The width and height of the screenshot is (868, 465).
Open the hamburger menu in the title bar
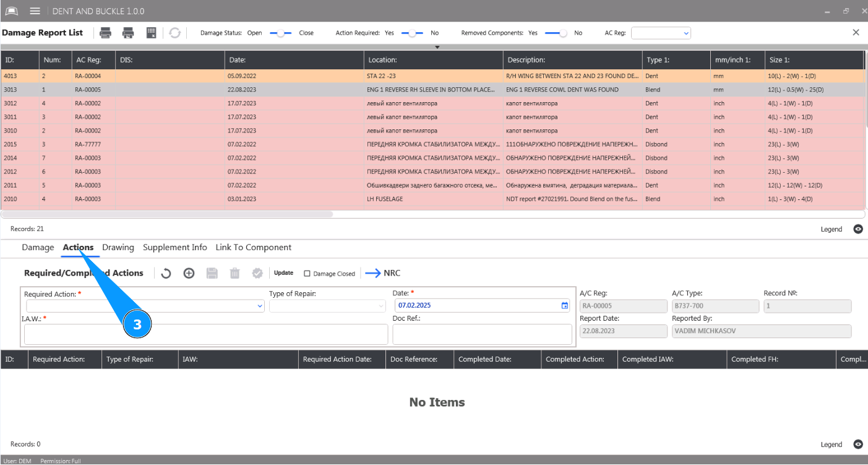click(x=35, y=11)
